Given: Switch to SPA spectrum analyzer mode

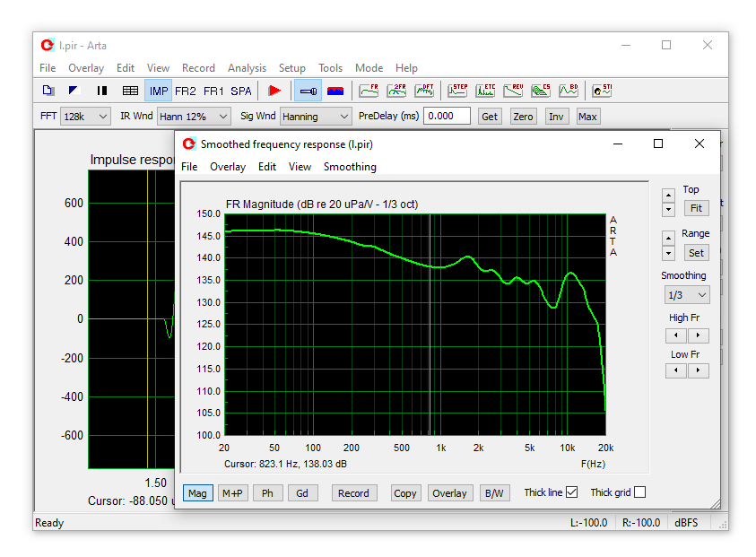Looking at the screenshot, I should (x=241, y=91).
